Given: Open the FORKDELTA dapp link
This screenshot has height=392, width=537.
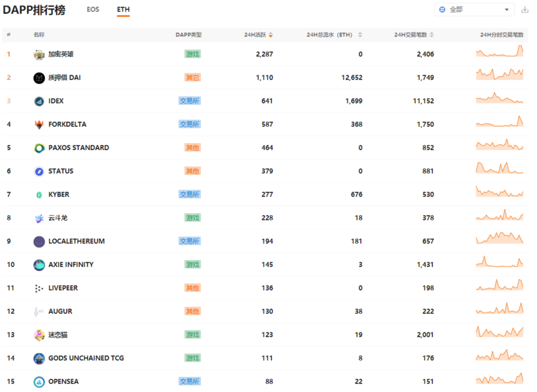Looking at the screenshot, I should tap(67, 124).
